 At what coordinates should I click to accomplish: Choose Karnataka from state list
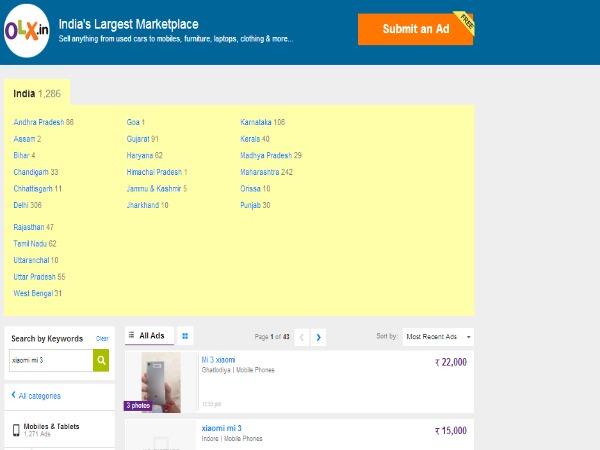[x=262, y=122]
